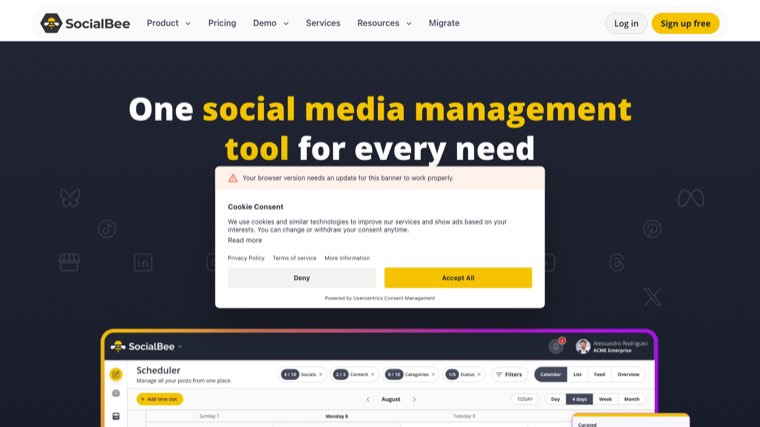The height and width of the screenshot is (427, 760).
Task: Click the Sign up free button
Action: (x=685, y=23)
